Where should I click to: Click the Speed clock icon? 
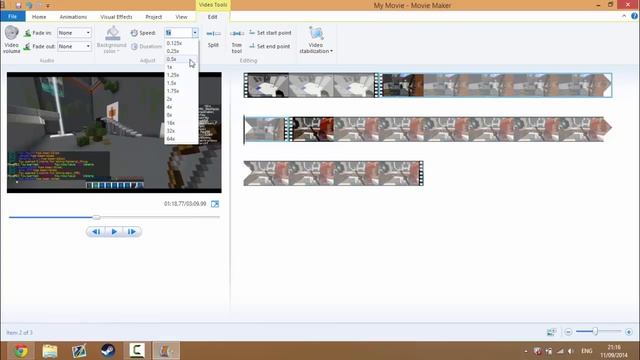[134, 33]
